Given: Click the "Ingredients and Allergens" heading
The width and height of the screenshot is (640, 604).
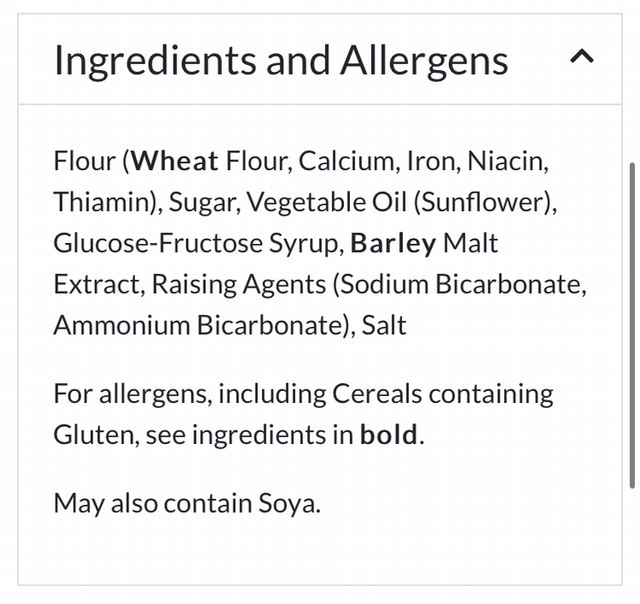Looking at the screenshot, I should pos(281,60).
